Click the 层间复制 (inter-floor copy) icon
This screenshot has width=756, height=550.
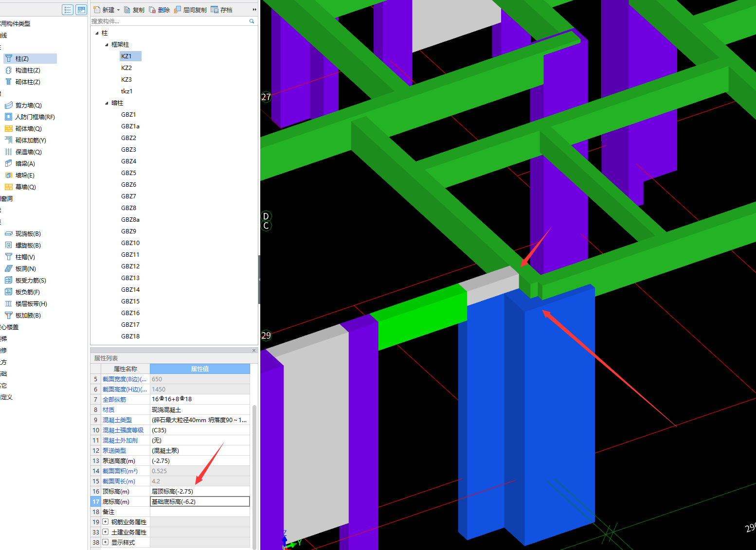point(178,10)
